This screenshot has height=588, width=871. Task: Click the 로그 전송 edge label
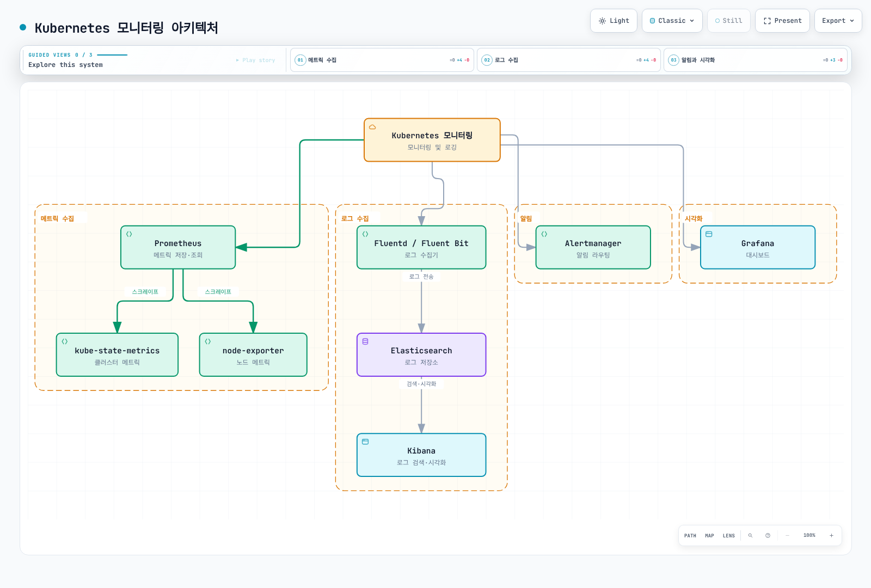(x=421, y=277)
